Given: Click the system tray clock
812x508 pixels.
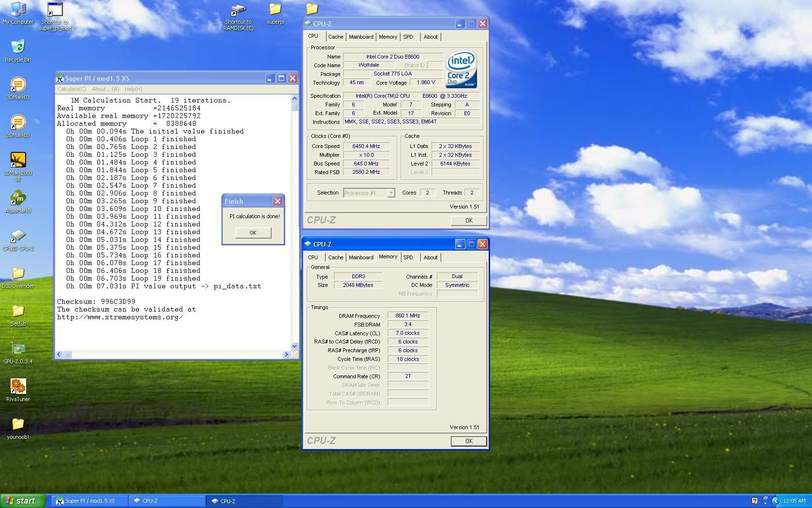Looking at the screenshot, I should point(794,501).
